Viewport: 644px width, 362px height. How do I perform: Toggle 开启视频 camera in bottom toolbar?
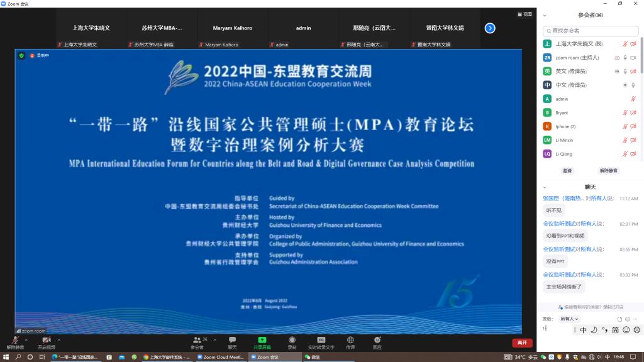click(46, 342)
